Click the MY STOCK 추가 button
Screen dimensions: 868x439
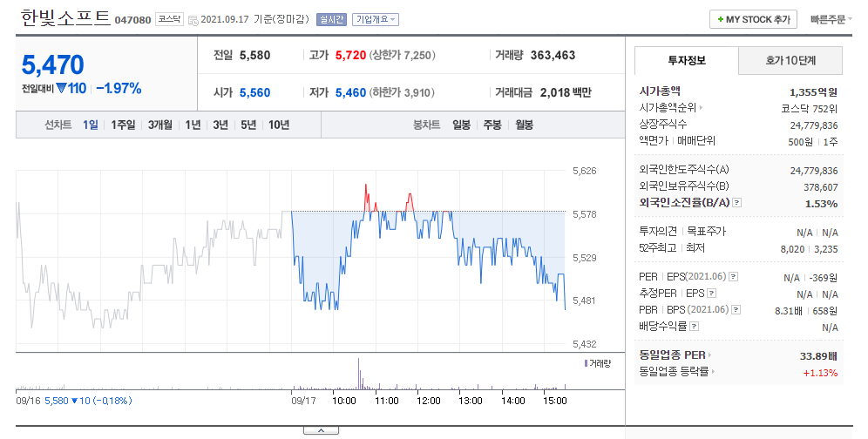[754, 19]
